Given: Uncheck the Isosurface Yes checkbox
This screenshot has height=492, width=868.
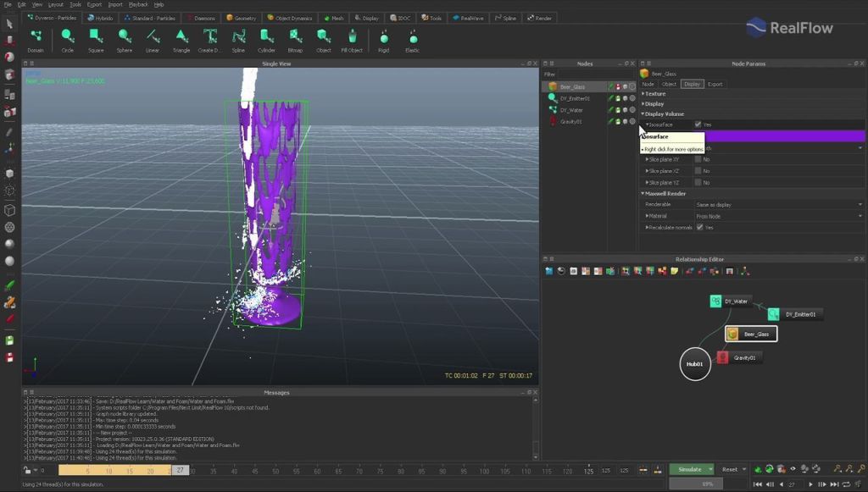Looking at the screenshot, I should pos(698,124).
